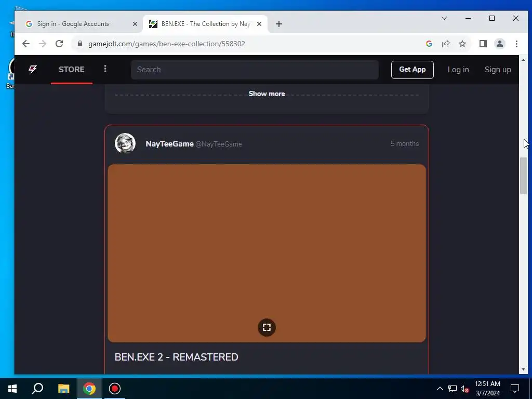
Task: View site information lock icon
Action: tap(80, 44)
